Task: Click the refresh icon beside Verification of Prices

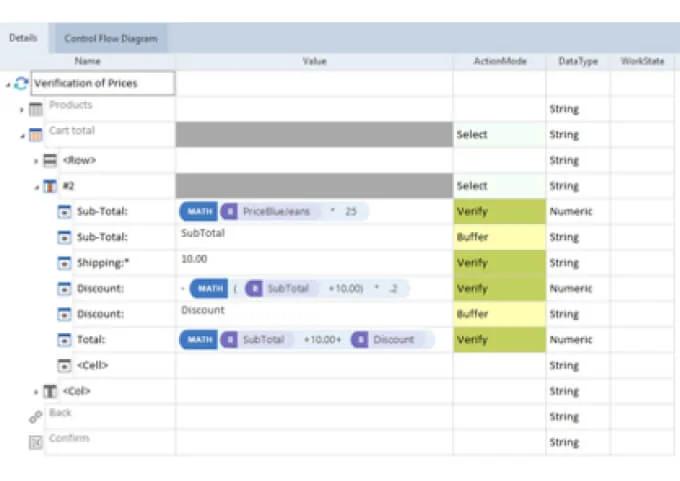Action: tap(21, 84)
